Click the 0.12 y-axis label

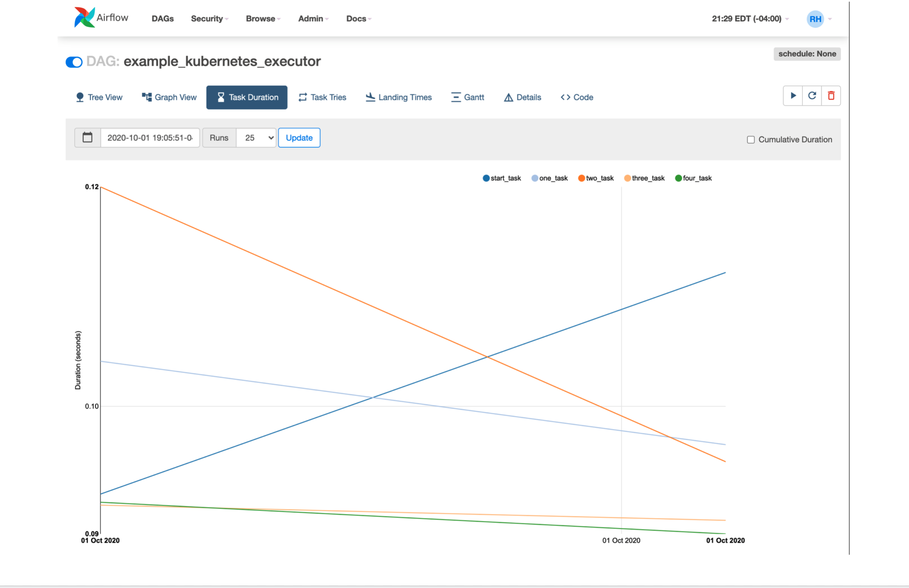point(92,187)
